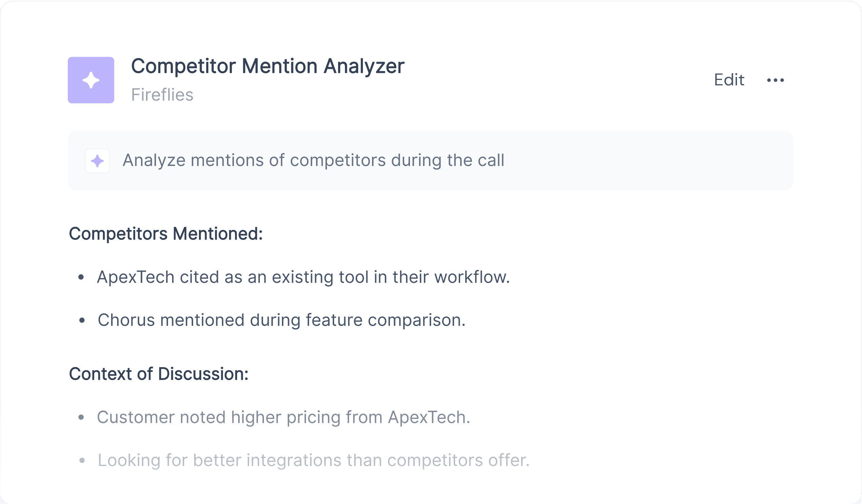Screen dimensions: 862x504
Task: Click the 'Competitors Mentioned:' heading
Action: click(x=166, y=234)
